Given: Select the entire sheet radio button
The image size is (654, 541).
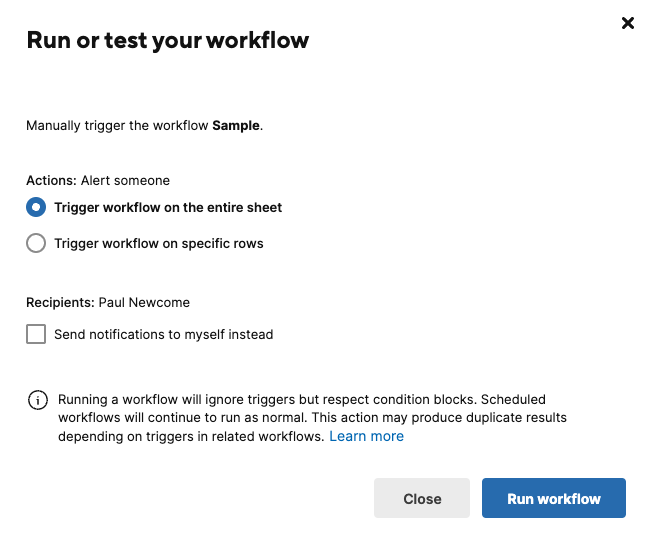Looking at the screenshot, I should 36,207.
